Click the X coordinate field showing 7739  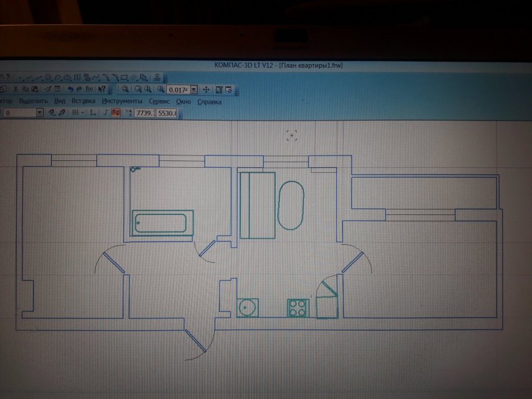144,113
